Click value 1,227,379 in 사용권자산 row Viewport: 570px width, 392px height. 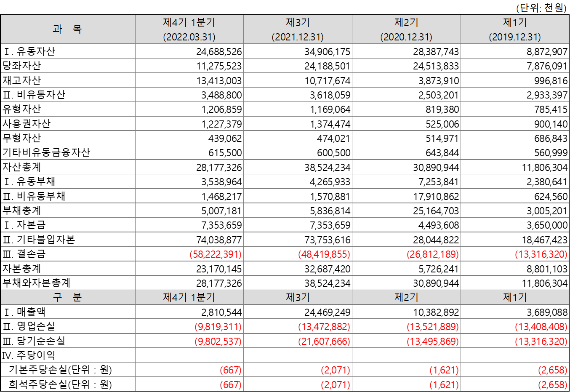(x=221, y=124)
